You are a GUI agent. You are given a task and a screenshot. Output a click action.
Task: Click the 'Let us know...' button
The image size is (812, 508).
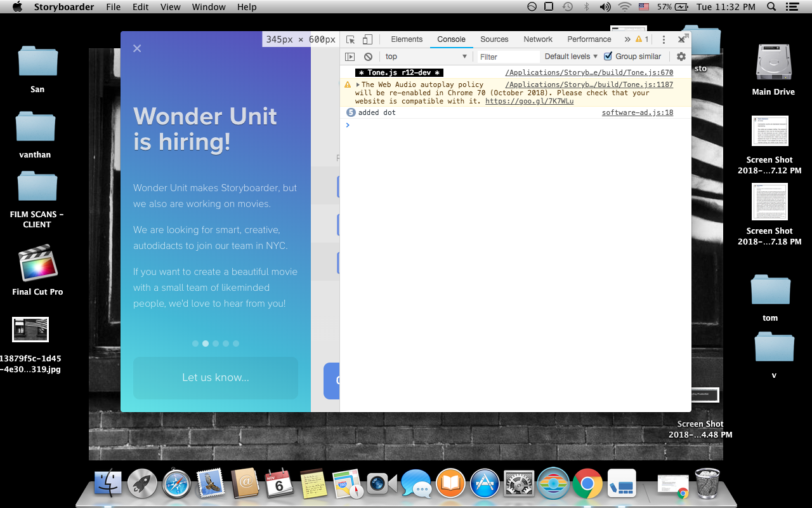coord(215,377)
